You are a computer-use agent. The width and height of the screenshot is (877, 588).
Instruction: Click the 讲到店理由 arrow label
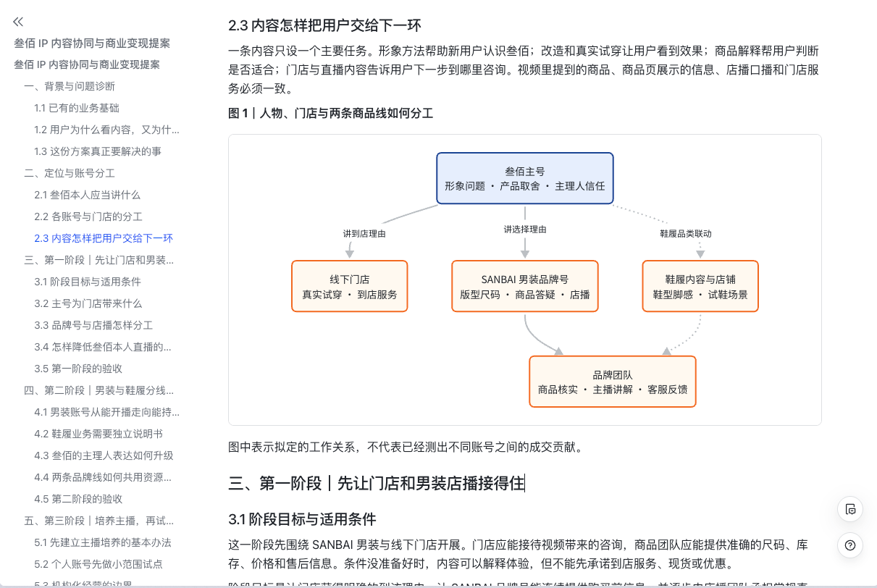(x=364, y=234)
